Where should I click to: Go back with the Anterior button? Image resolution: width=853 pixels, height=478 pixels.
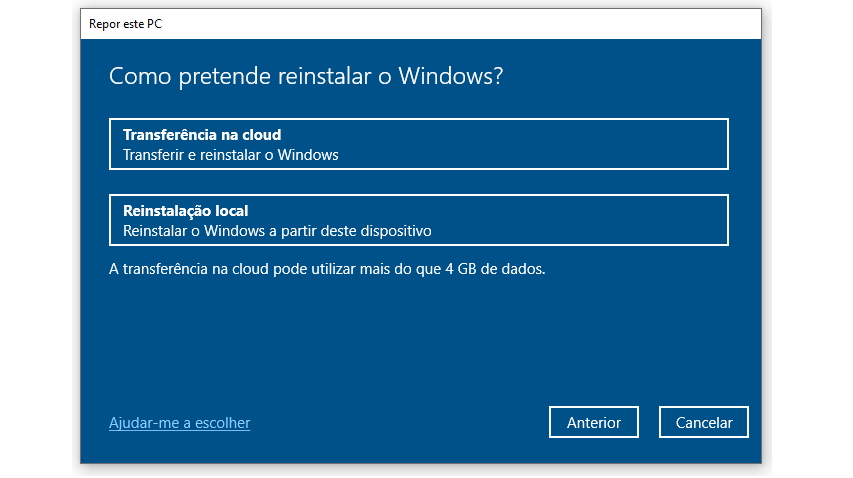[594, 422]
